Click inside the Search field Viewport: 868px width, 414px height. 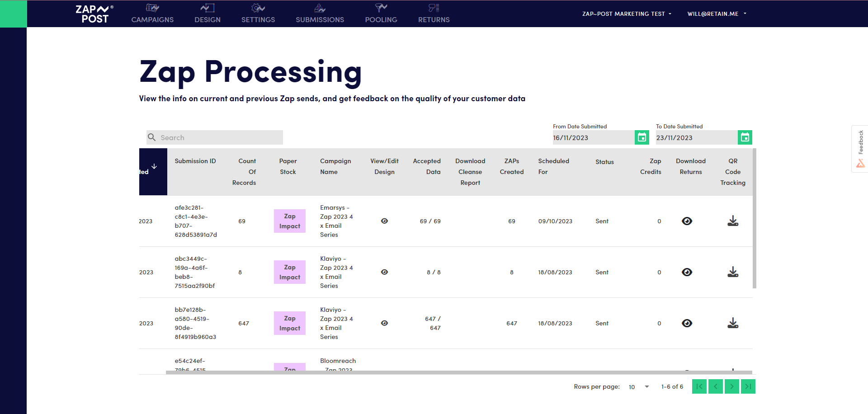click(x=214, y=137)
